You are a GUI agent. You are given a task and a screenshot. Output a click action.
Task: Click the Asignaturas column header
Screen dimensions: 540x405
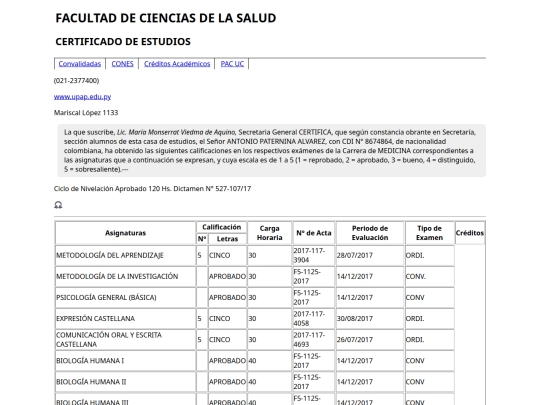coord(125,233)
